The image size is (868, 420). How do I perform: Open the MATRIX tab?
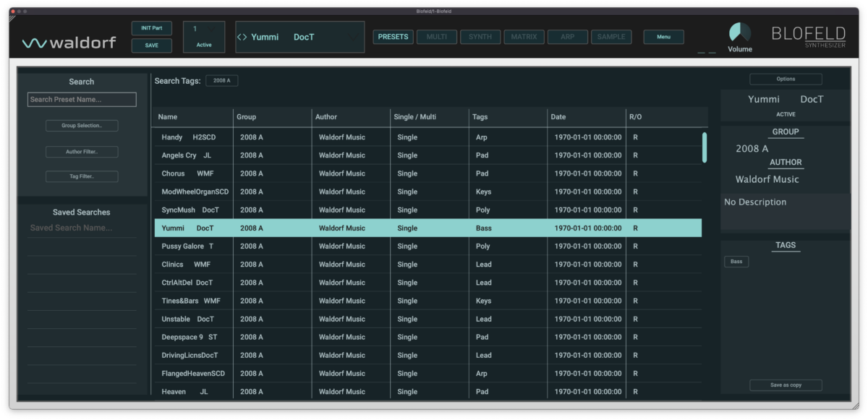click(524, 36)
